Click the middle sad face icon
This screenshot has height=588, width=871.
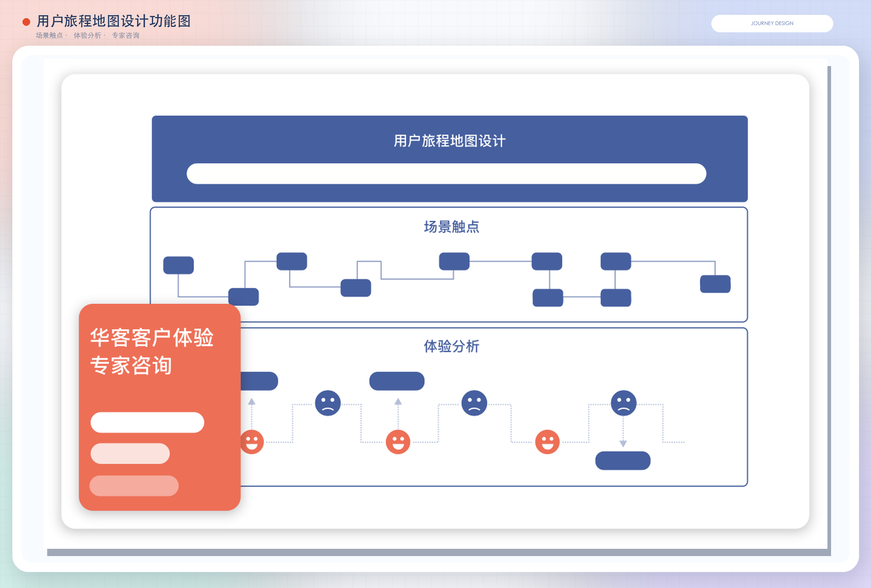click(x=474, y=403)
